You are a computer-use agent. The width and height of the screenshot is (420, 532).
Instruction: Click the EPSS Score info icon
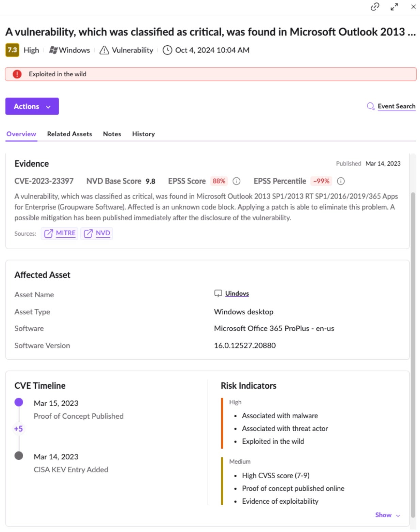pos(236,181)
